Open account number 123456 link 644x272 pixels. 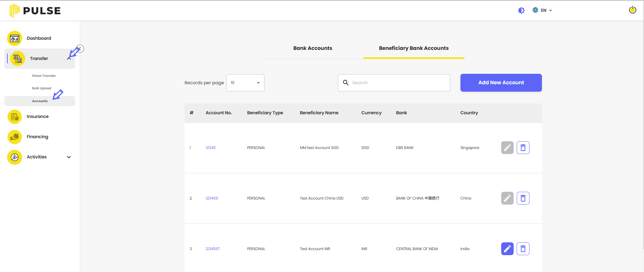[x=212, y=198]
